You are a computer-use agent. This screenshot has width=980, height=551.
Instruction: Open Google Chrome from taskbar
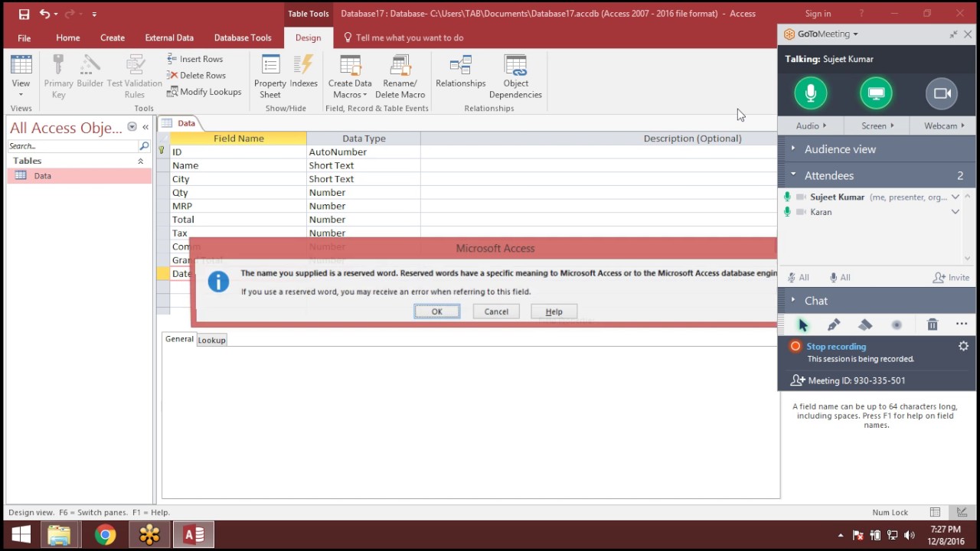point(106,535)
